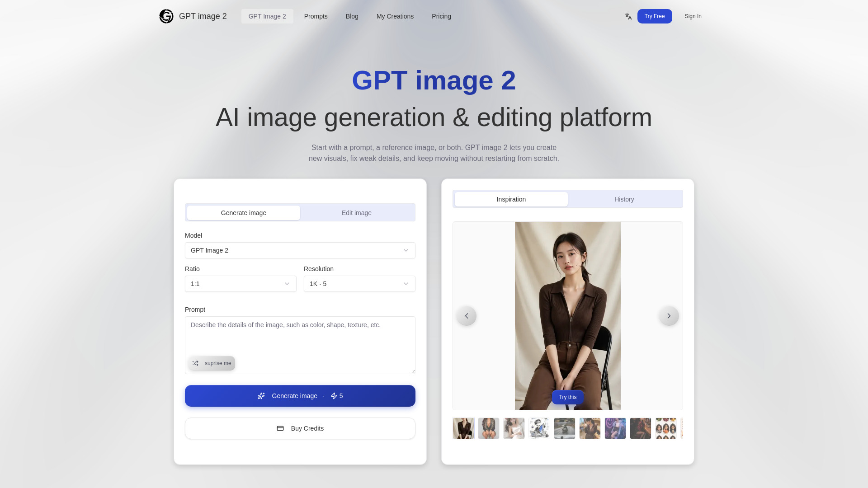Click the shuffle icon next to suprise me
The height and width of the screenshot is (488, 868).
click(195, 363)
